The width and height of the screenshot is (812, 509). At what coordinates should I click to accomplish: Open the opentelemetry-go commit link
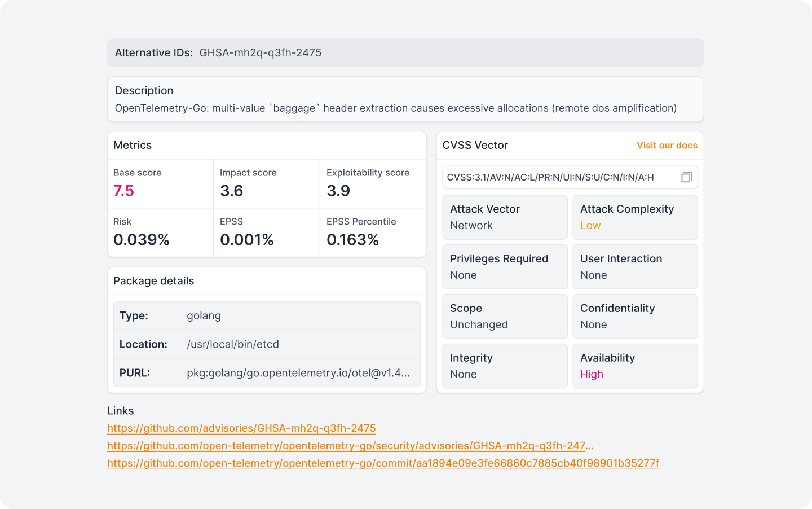point(383,463)
